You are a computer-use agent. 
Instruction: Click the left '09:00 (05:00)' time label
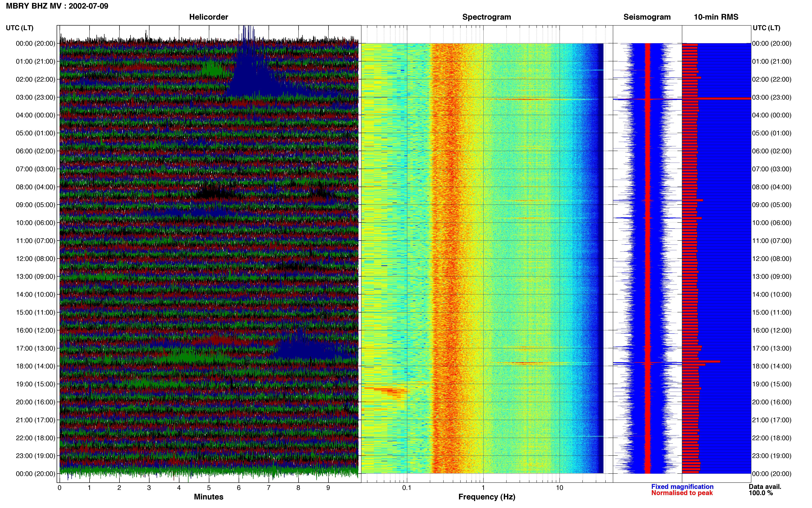click(35, 205)
